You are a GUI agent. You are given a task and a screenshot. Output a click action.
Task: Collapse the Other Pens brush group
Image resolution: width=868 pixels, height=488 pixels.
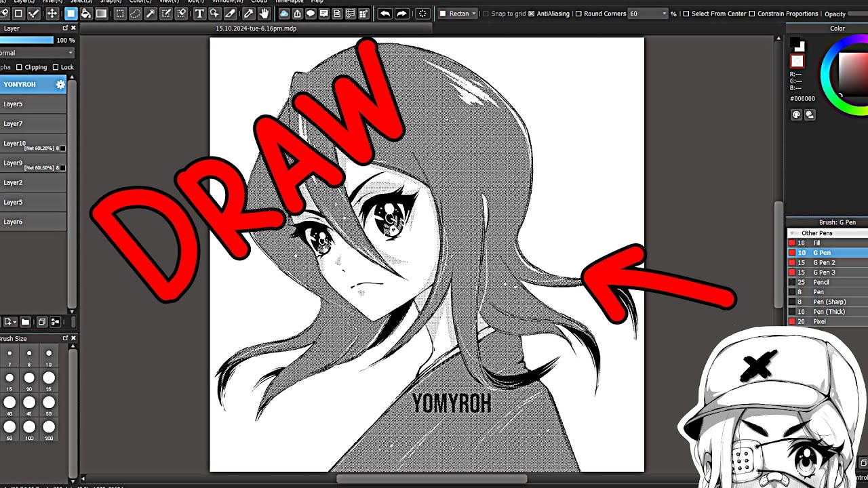(x=791, y=233)
